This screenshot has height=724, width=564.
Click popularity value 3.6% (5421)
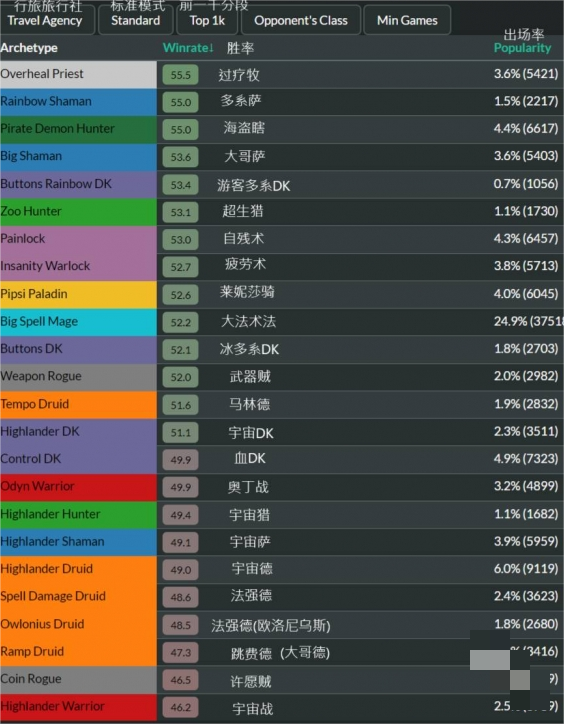click(526, 74)
